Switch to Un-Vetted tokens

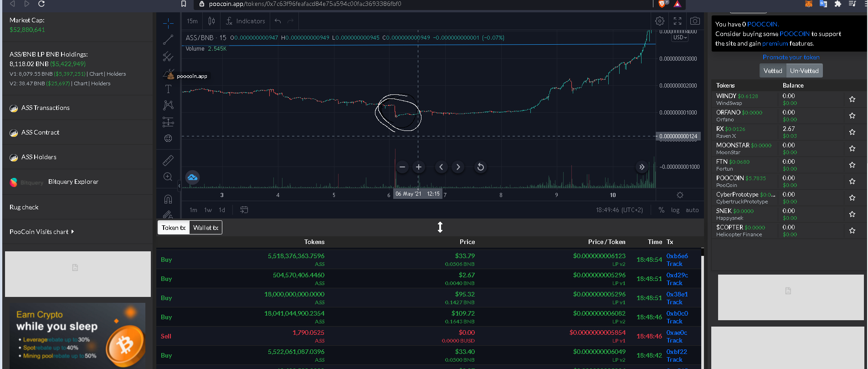(804, 71)
